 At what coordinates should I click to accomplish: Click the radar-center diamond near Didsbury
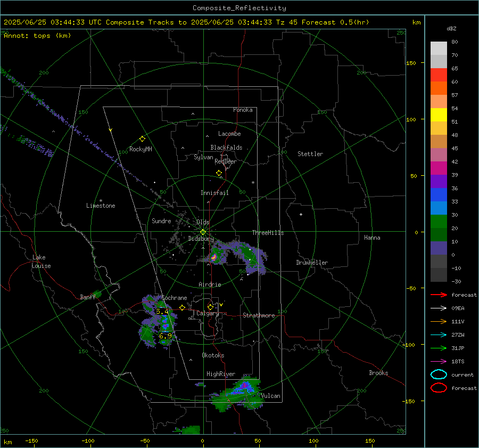pyautogui.click(x=203, y=232)
